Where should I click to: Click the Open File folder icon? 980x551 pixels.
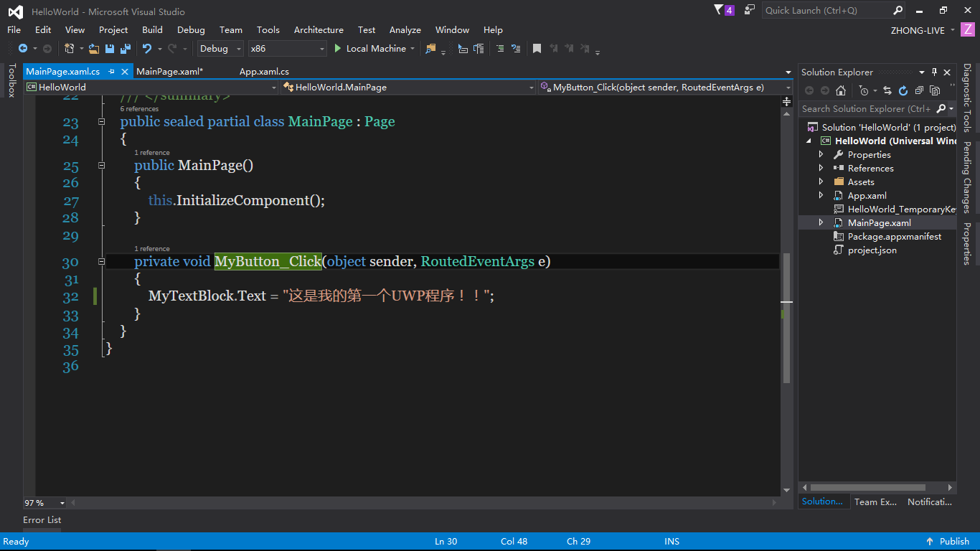point(93,49)
